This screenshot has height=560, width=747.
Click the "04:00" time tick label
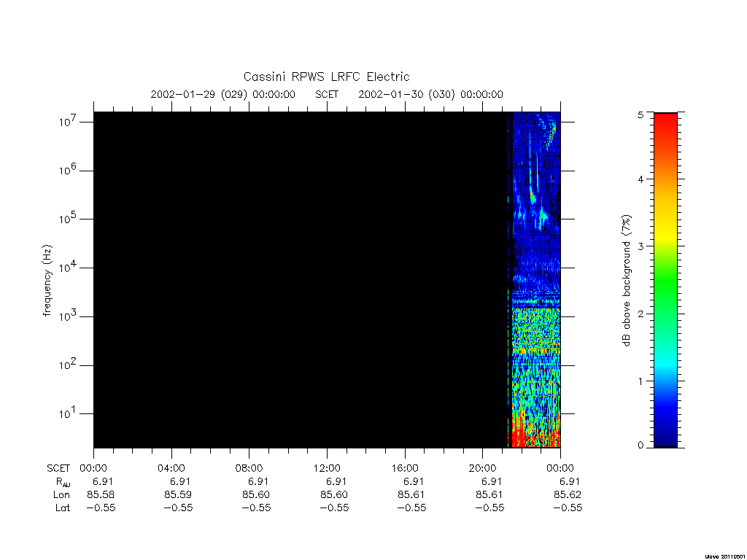tap(171, 468)
